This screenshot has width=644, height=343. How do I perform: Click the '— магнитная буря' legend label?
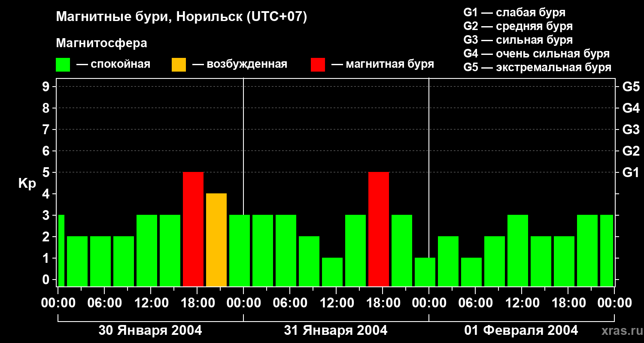pos(383,64)
